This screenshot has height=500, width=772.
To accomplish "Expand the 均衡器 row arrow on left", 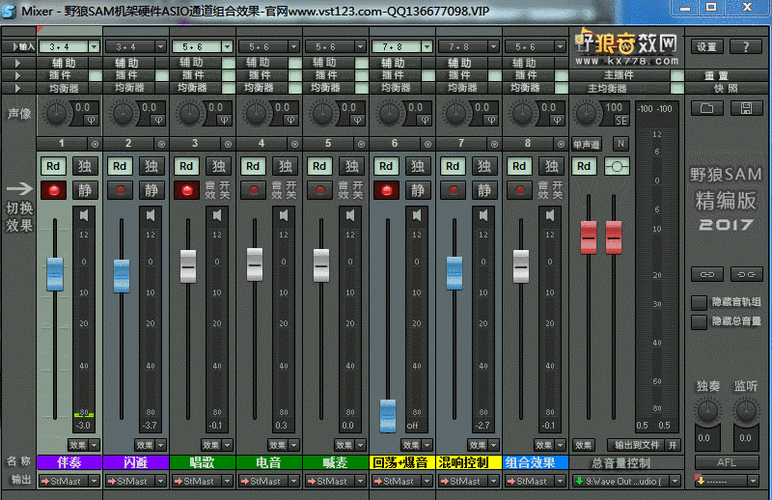I will point(18,88).
